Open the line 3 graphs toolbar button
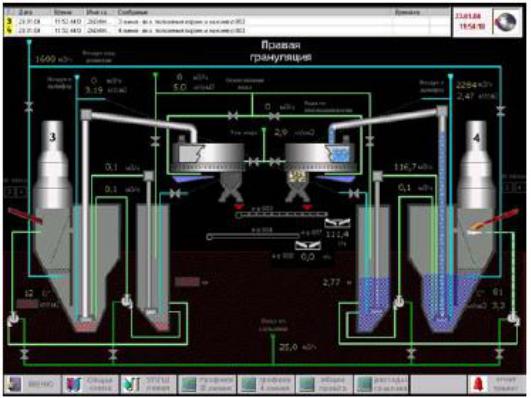 pos(207,384)
